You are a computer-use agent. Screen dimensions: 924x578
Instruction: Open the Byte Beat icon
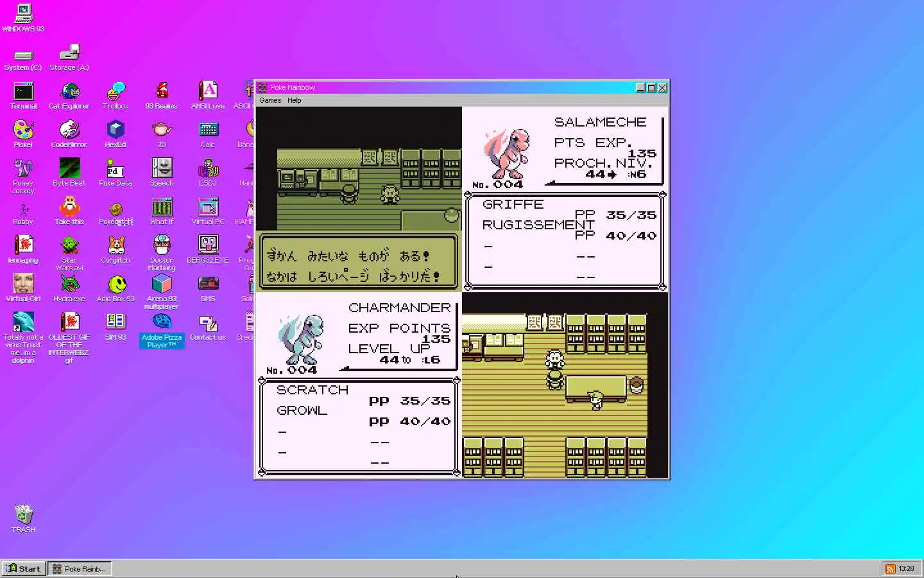(69, 173)
